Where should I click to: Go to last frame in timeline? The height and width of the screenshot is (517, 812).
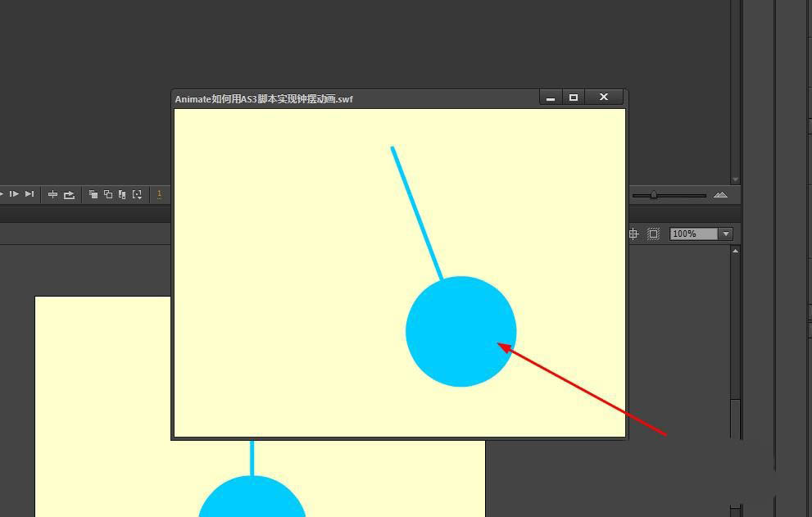point(29,193)
